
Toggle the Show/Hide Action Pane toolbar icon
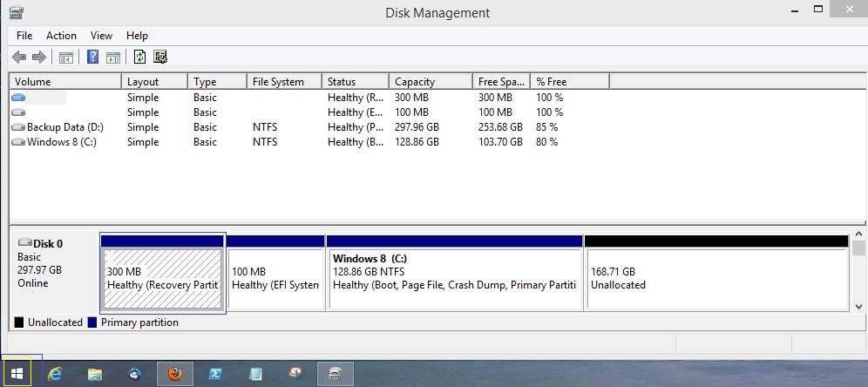113,57
